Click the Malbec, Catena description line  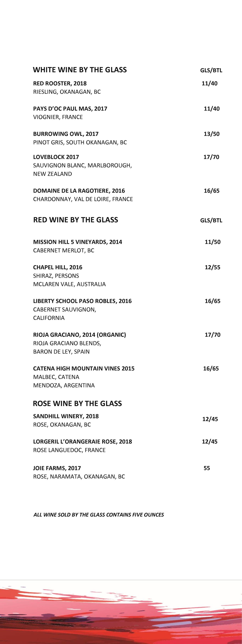[56, 377]
